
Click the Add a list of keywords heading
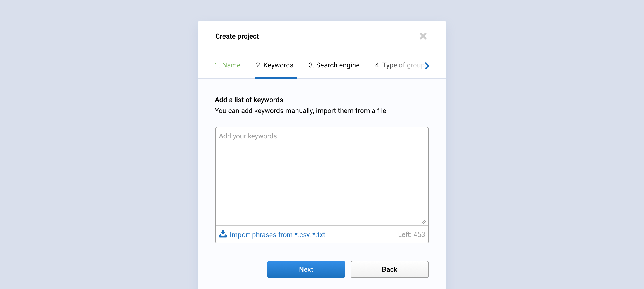(x=249, y=100)
